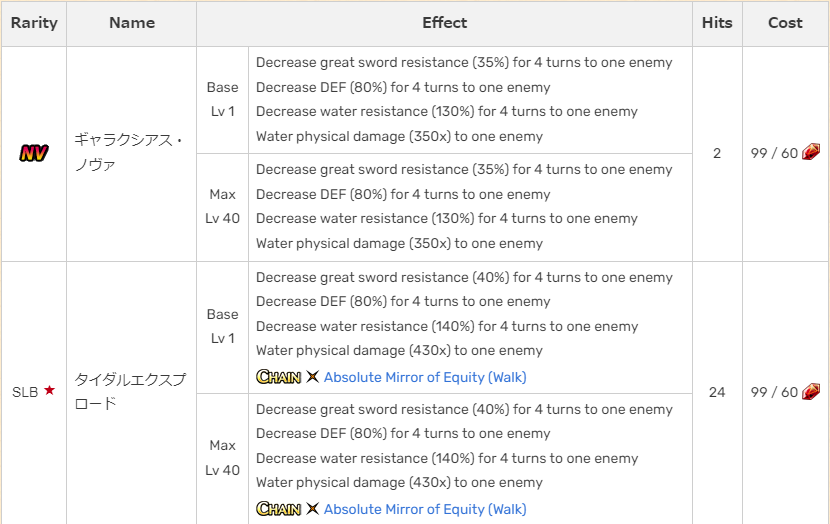Screen dimensions: 830x524
Task: Click the NV rarity icon
Action: (x=33, y=153)
